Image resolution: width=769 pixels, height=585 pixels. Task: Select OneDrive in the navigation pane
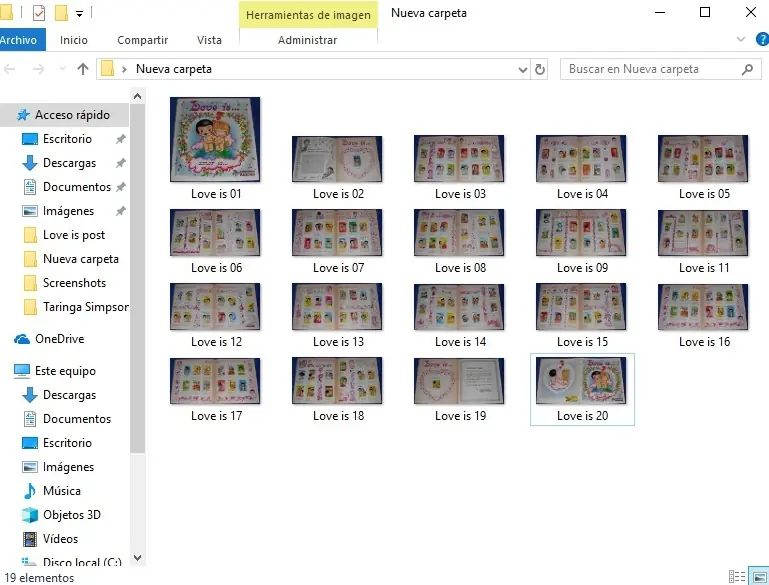[x=59, y=339]
